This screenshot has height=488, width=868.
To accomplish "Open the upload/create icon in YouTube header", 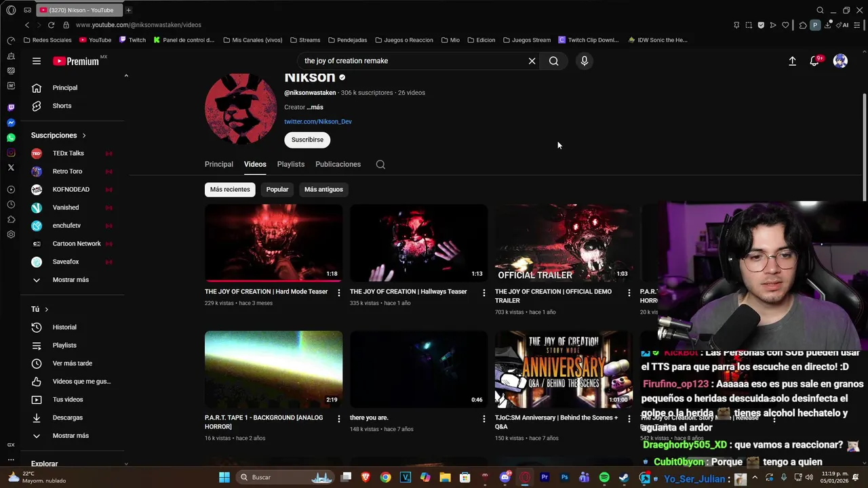I will pos(792,61).
